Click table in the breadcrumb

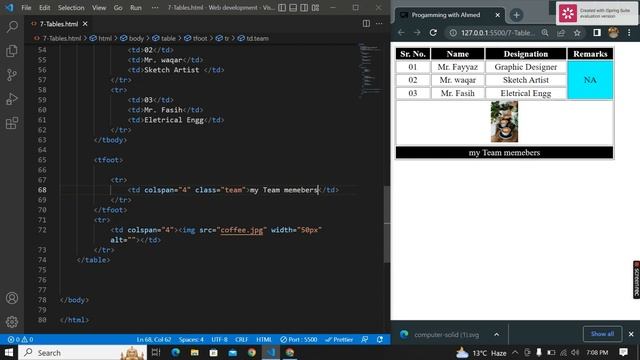tap(168, 38)
